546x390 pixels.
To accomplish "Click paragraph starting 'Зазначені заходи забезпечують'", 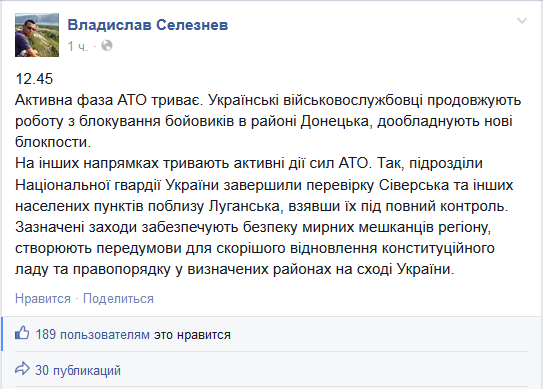I will click(x=255, y=248).
